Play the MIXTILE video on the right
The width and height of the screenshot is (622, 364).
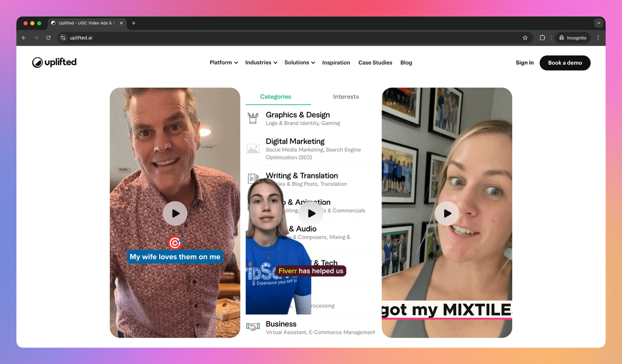pos(447,213)
